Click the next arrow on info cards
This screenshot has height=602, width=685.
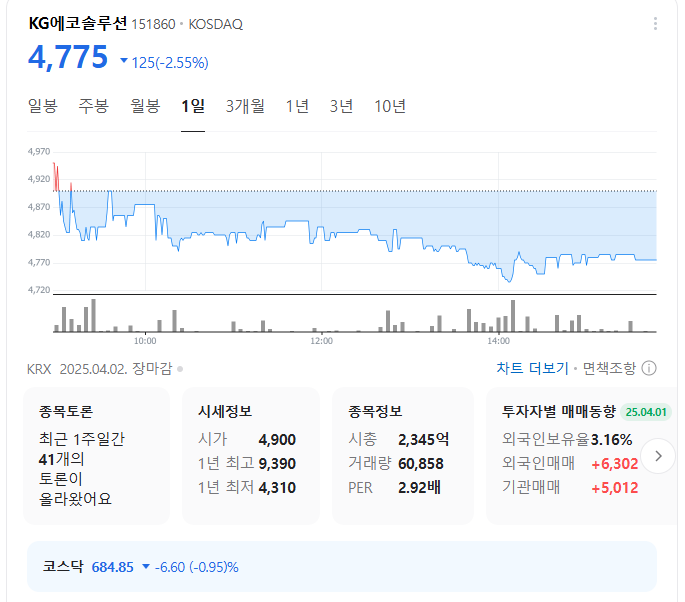pos(658,456)
